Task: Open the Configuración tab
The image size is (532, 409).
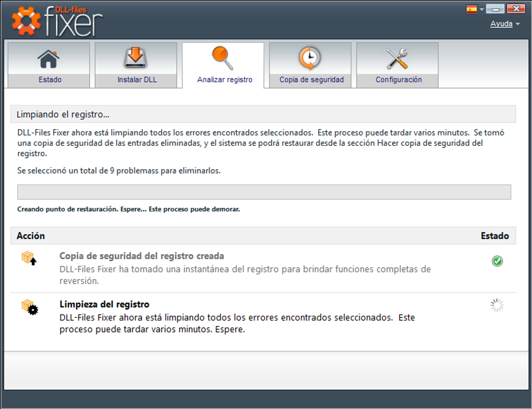Action: (x=397, y=65)
